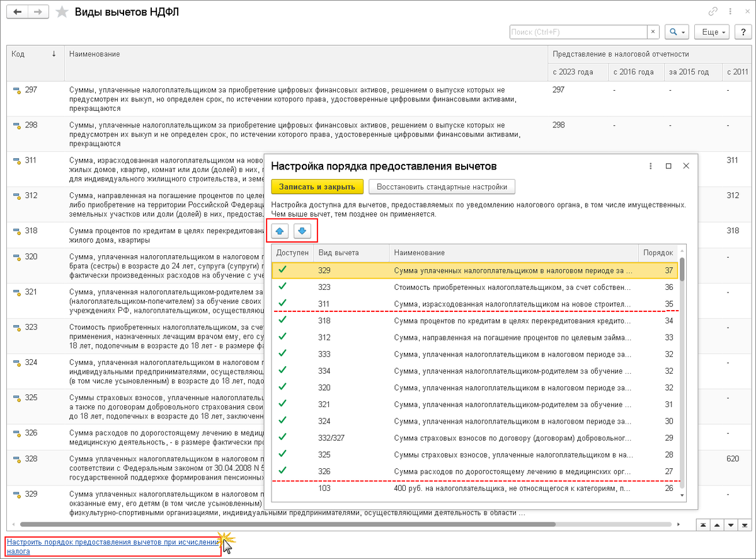Get link to this form via chain icon

coord(713,11)
